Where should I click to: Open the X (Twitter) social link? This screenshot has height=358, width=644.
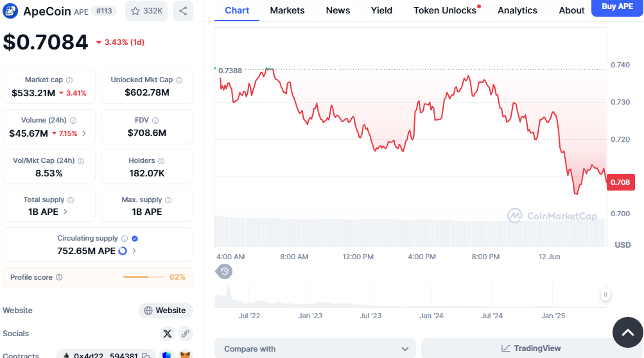pyautogui.click(x=168, y=333)
